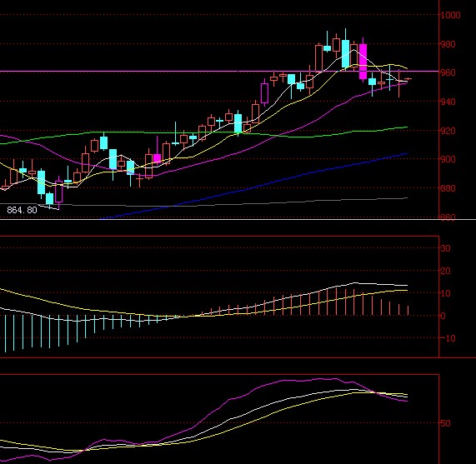The height and width of the screenshot is (464, 476).
Task: Click the 20 label on MACD axis
Action: (x=445, y=271)
